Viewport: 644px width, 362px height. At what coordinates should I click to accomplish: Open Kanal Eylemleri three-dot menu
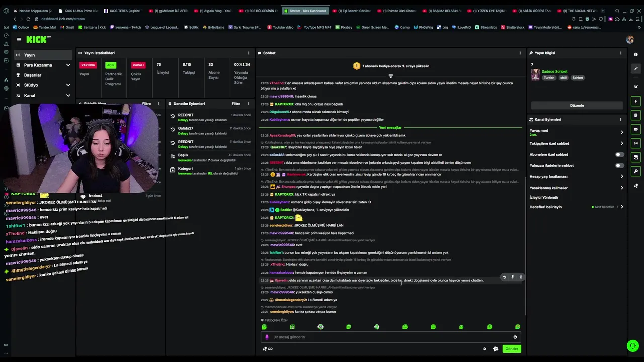[621, 119]
